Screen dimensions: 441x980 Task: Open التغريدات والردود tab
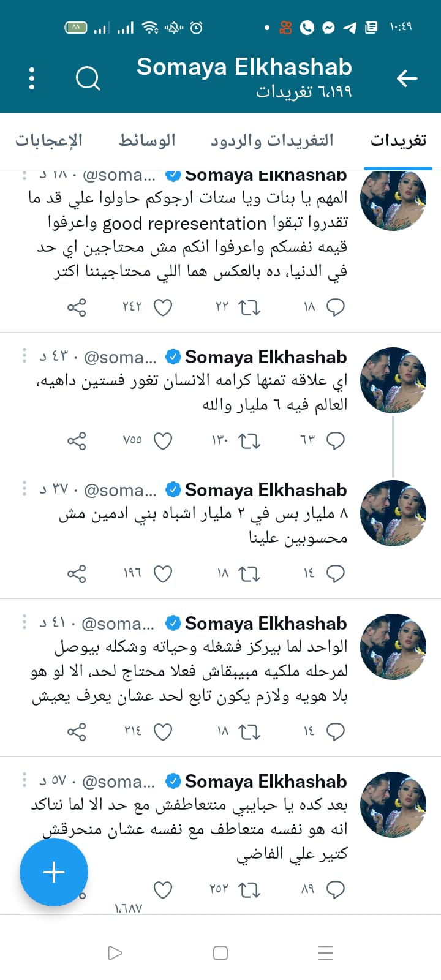click(272, 140)
